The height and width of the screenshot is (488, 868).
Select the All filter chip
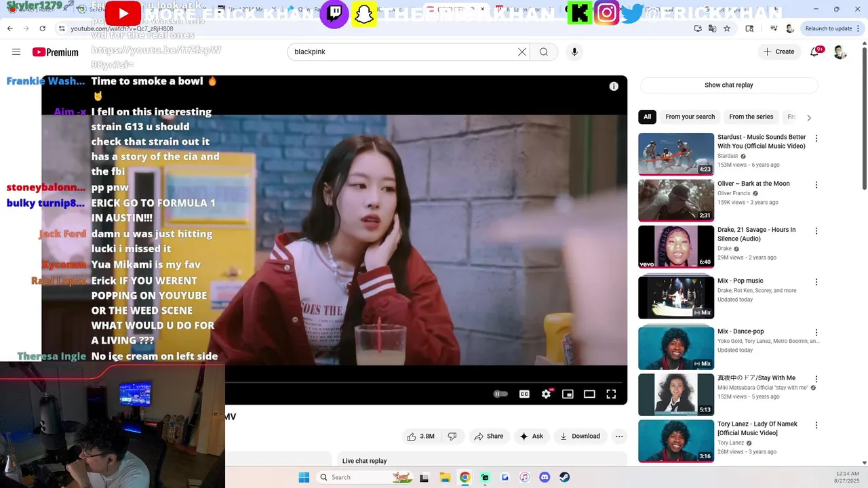click(x=647, y=117)
